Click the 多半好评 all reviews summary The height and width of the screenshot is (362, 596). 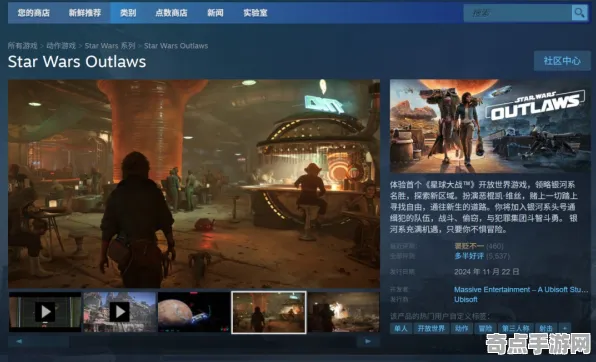pyautogui.click(x=469, y=256)
